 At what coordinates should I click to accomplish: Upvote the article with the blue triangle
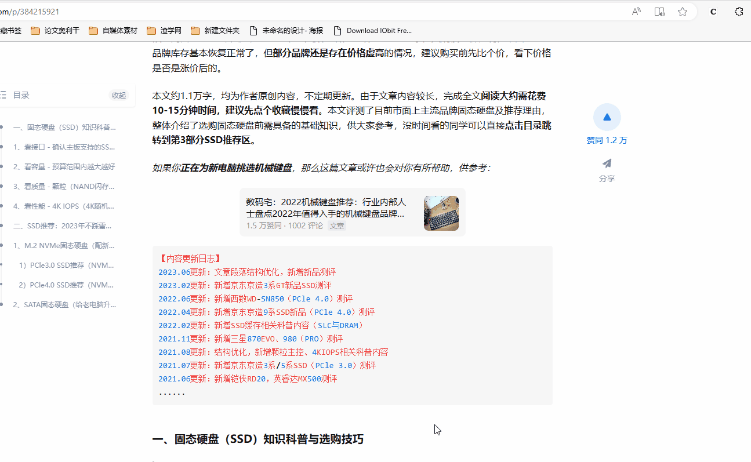tap(607, 117)
